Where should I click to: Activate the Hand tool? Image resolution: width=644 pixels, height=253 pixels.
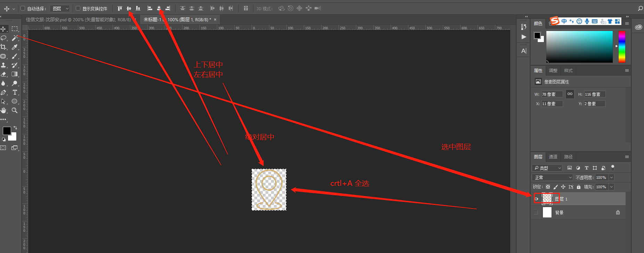tap(3, 110)
